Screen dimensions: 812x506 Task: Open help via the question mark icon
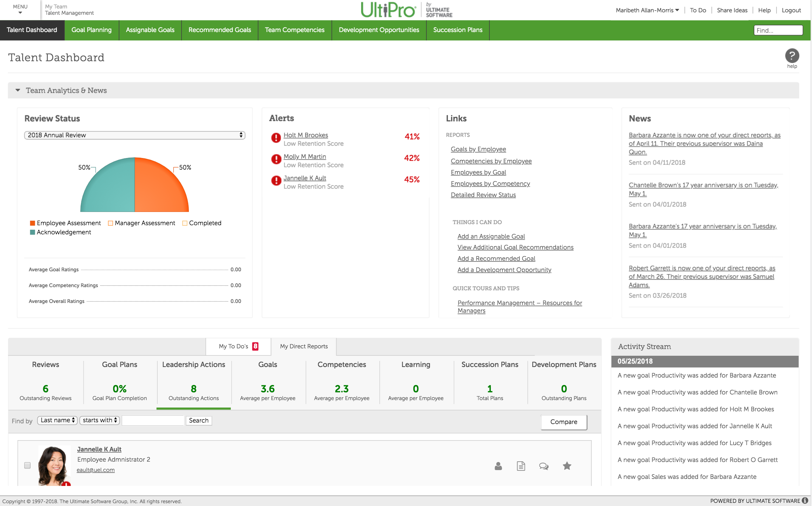click(792, 55)
